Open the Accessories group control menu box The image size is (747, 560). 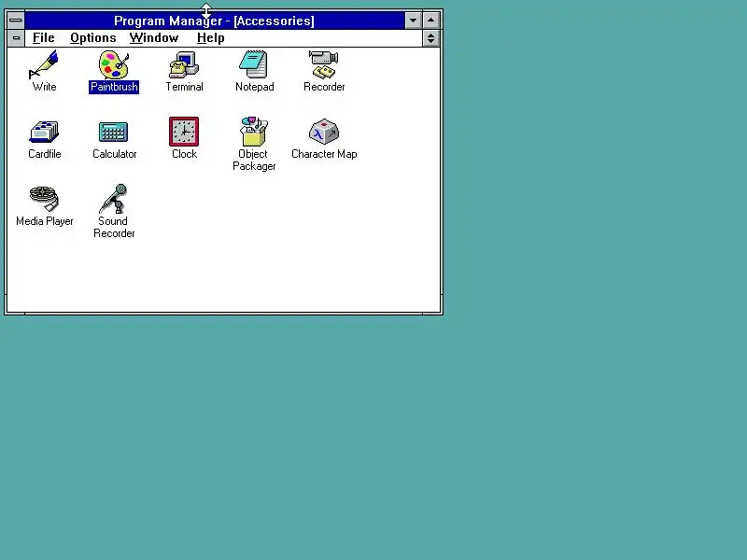(16, 38)
